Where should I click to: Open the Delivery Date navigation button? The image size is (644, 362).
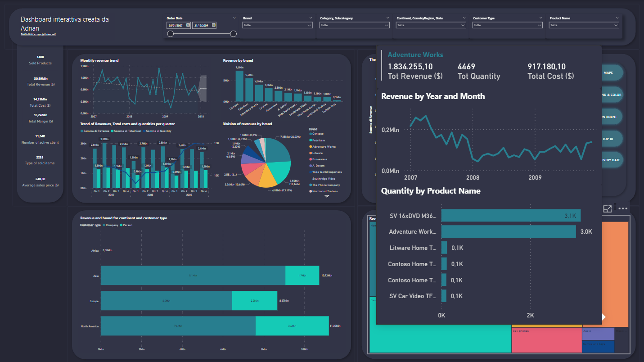click(x=612, y=160)
